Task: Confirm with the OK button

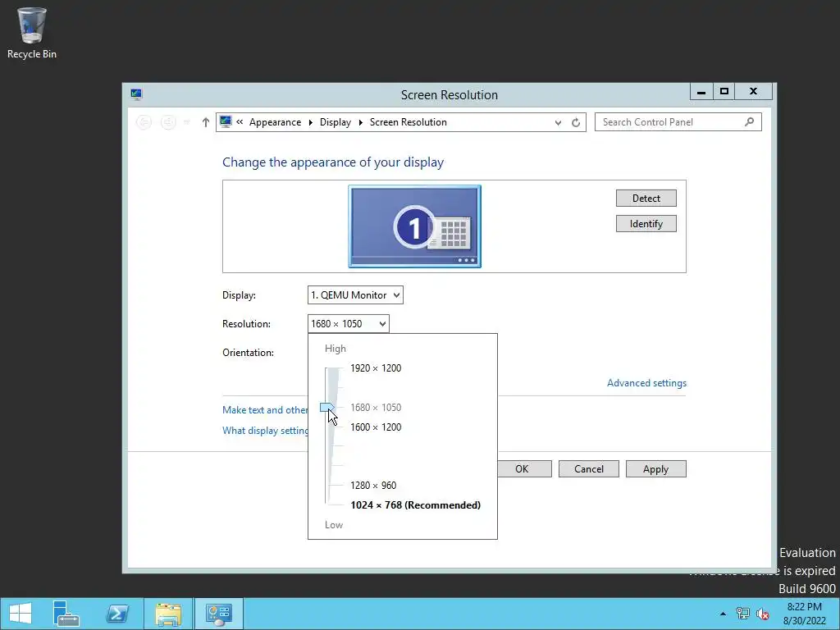Action: (524, 469)
